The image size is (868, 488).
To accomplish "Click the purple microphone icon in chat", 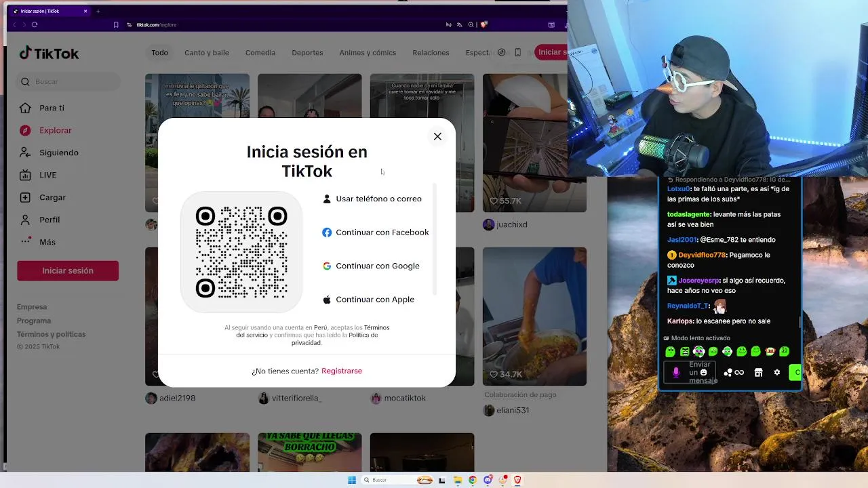I will (x=675, y=373).
